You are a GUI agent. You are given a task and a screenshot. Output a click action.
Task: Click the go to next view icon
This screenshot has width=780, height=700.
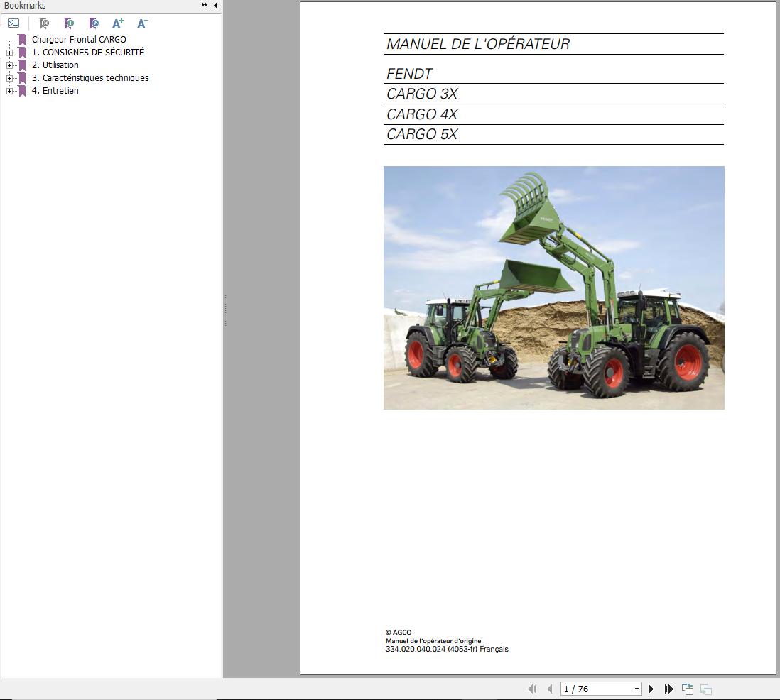(x=706, y=689)
